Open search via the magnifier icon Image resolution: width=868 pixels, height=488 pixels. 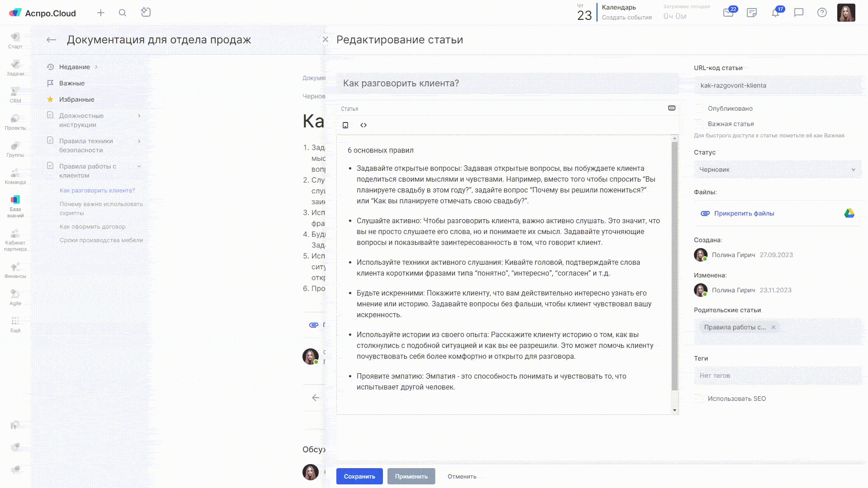coord(123,13)
